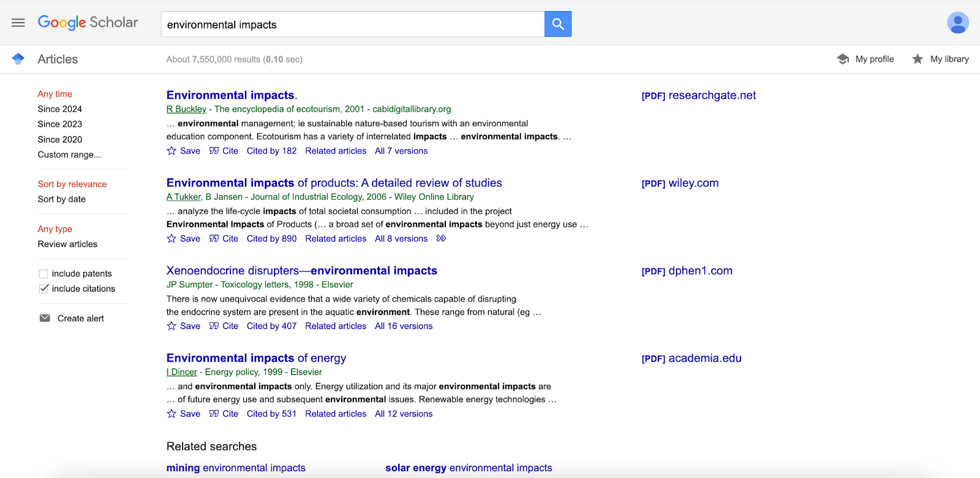Open Related articles for Dincer result

(336, 414)
